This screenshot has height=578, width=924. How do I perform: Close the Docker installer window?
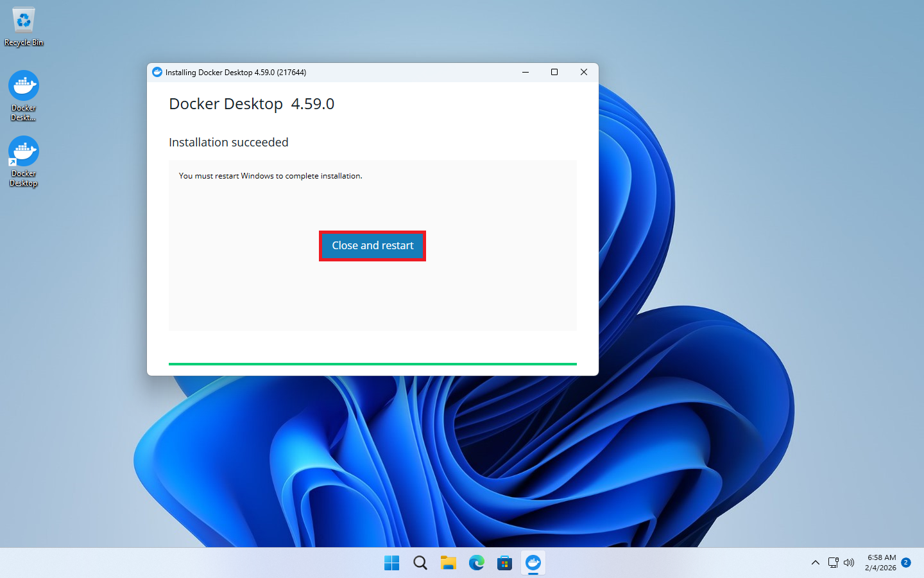click(584, 73)
